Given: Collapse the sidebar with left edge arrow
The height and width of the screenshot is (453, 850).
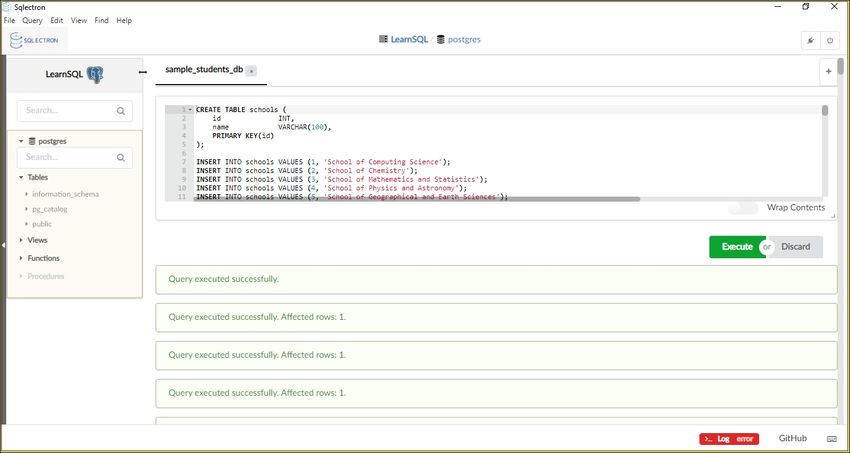Looking at the screenshot, I should coord(3,245).
